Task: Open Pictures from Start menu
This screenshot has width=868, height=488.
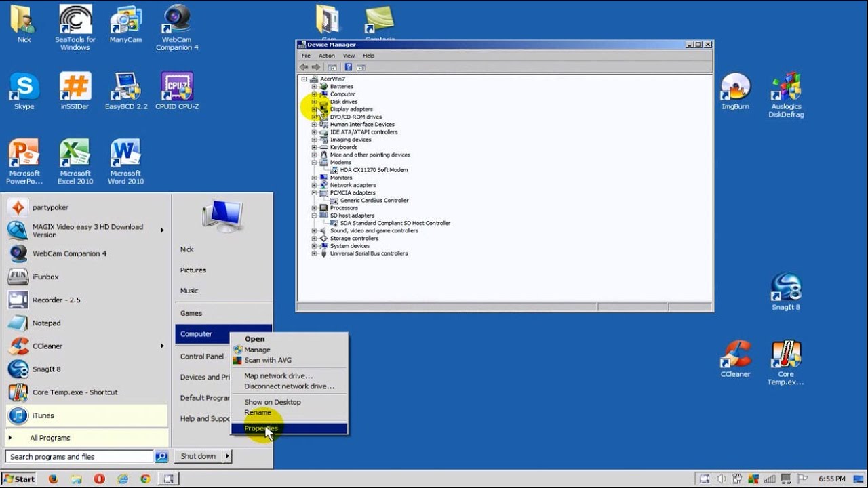Action: coord(193,270)
